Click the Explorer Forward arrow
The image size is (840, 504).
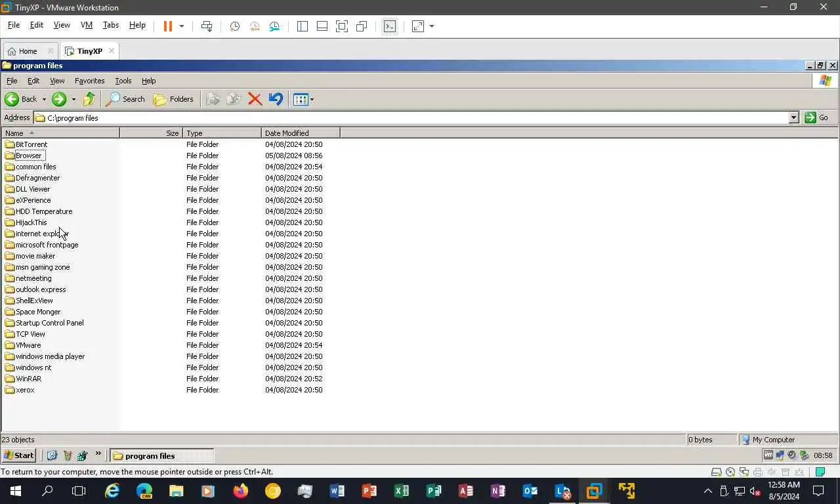pos(59,99)
